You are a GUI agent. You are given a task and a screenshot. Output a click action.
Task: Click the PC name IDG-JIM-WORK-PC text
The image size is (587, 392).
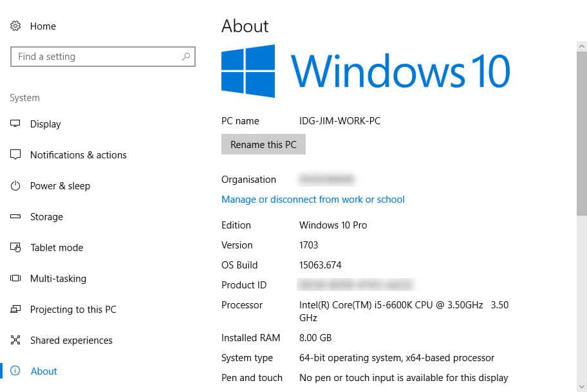(340, 121)
